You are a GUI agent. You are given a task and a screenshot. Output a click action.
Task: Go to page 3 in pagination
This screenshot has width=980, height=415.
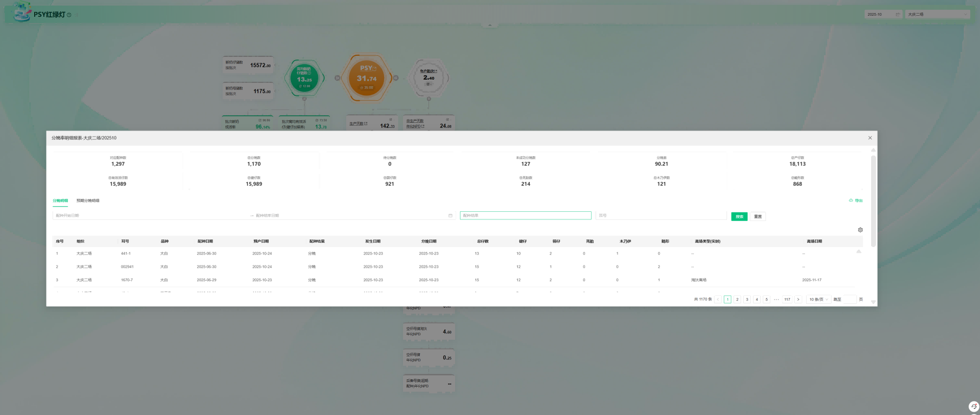click(x=747, y=300)
